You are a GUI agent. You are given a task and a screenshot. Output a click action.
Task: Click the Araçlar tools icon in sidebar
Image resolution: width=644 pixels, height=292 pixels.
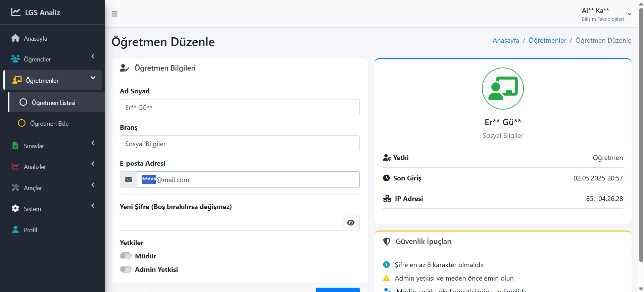pos(15,188)
